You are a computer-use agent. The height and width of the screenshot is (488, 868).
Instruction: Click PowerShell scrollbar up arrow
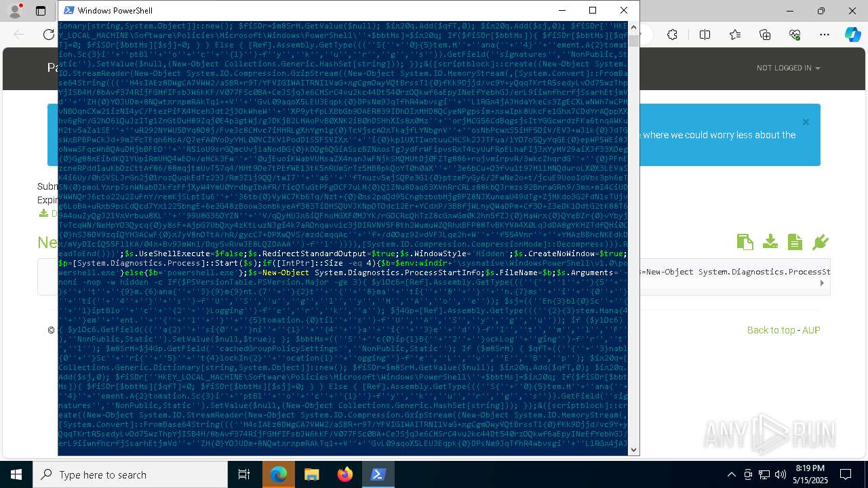pos(633,28)
